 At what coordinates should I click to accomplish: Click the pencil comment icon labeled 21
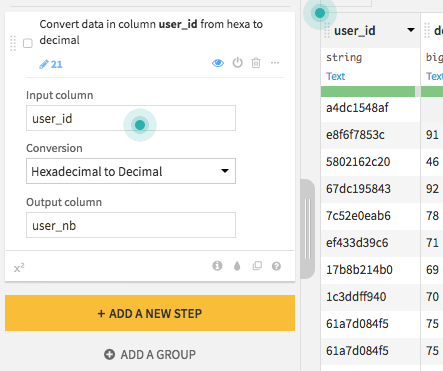[x=51, y=64]
